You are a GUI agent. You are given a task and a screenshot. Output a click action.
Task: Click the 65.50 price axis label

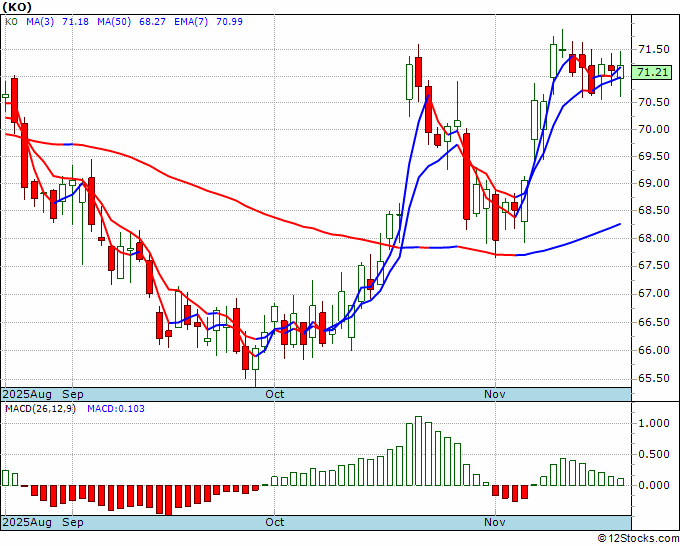click(653, 378)
